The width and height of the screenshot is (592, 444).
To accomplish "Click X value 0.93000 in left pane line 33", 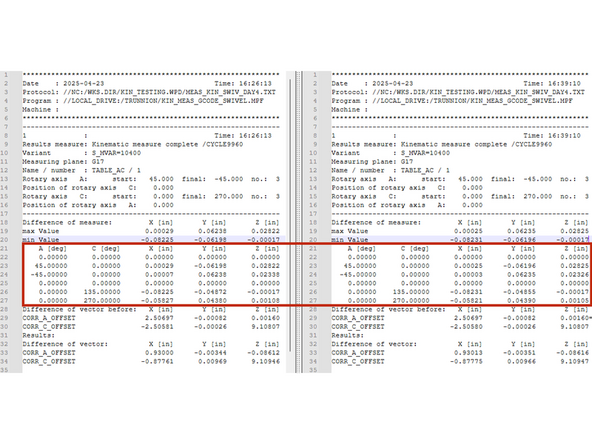I will [159, 353].
